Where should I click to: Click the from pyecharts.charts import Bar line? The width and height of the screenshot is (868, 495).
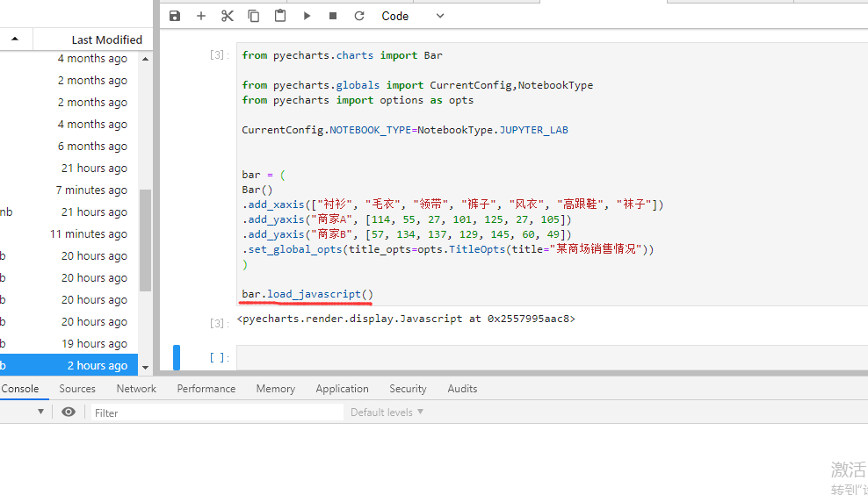(342, 55)
